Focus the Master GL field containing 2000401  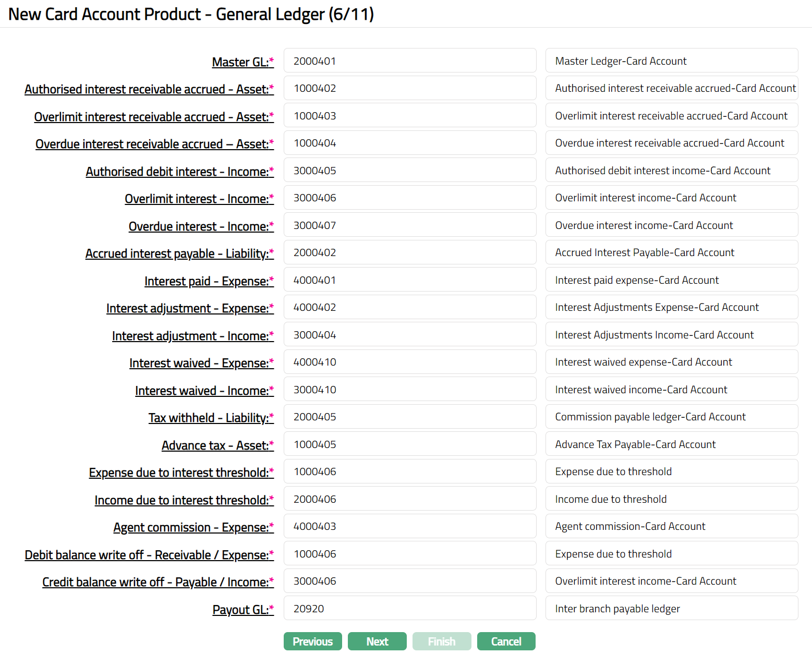tap(409, 61)
